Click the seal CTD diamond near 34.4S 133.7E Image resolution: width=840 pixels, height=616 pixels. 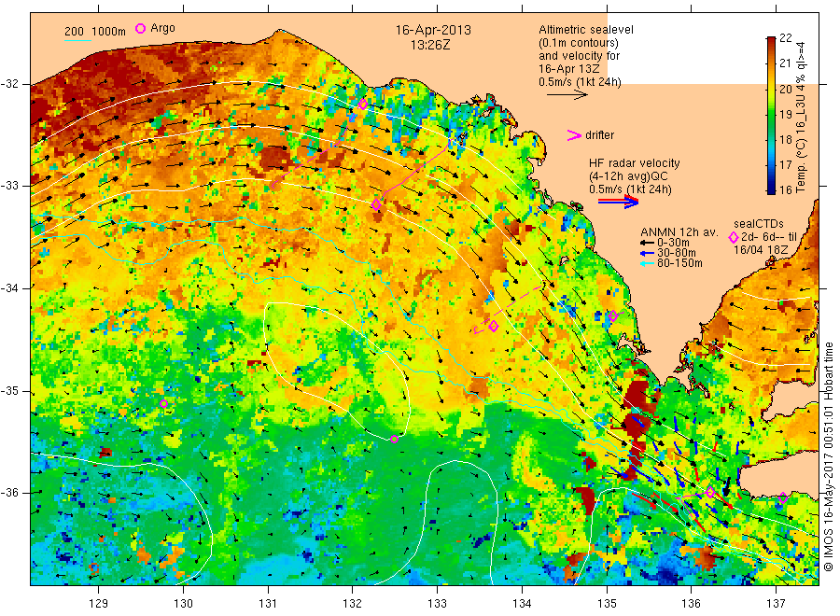tap(494, 326)
